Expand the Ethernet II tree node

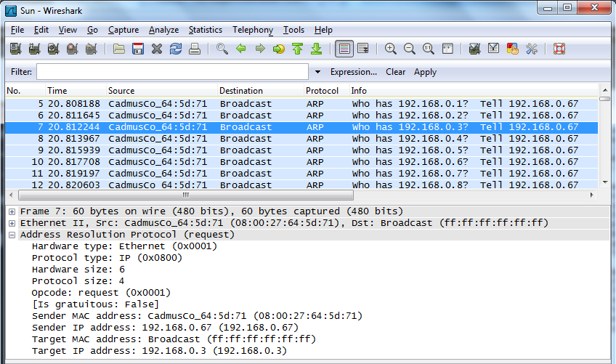click(12, 223)
